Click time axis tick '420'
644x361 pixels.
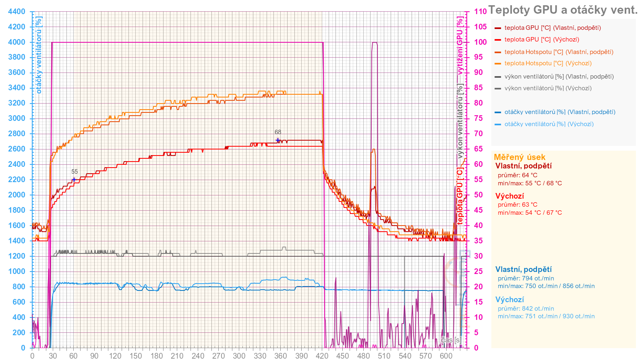(x=322, y=356)
